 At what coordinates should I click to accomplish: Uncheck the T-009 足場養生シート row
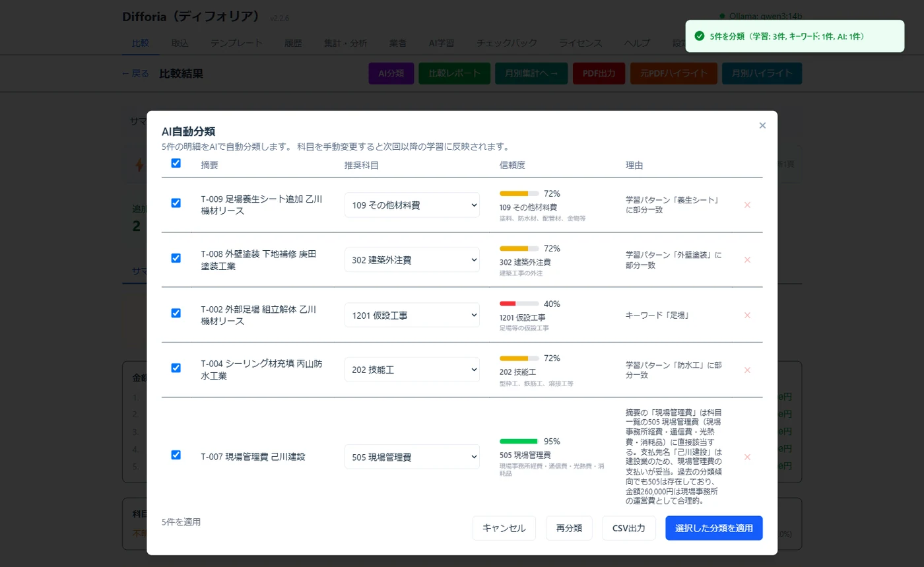[x=176, y=203]
